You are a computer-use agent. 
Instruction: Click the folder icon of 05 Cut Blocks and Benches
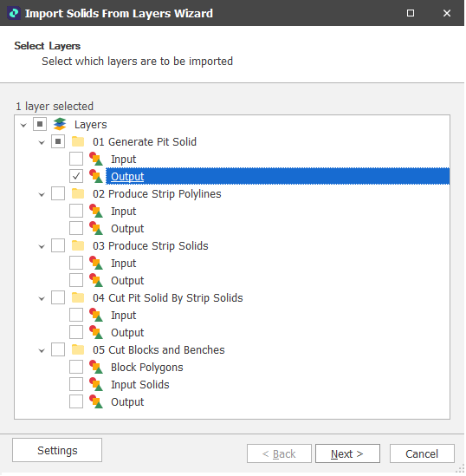point(78,349)
